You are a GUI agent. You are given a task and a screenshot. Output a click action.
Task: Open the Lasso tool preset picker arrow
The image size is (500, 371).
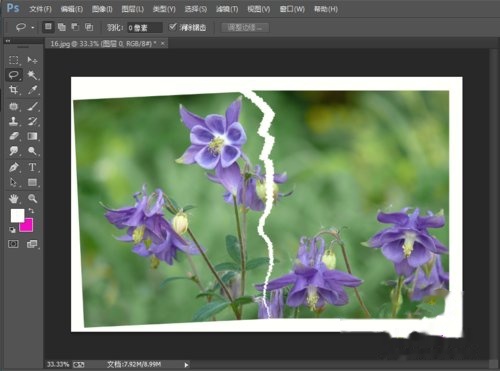point(33,28)
